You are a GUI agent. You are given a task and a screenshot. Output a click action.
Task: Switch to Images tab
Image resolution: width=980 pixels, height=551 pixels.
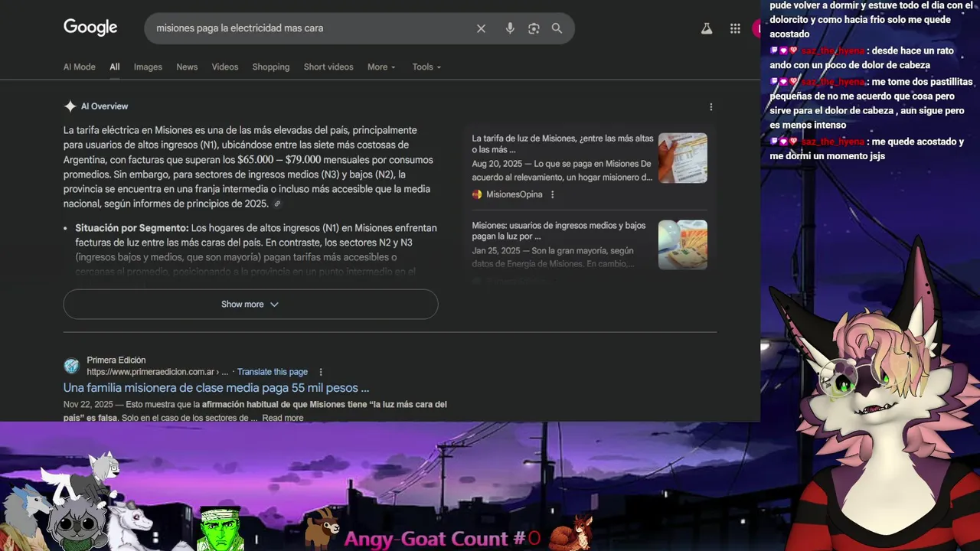[148, 67]
